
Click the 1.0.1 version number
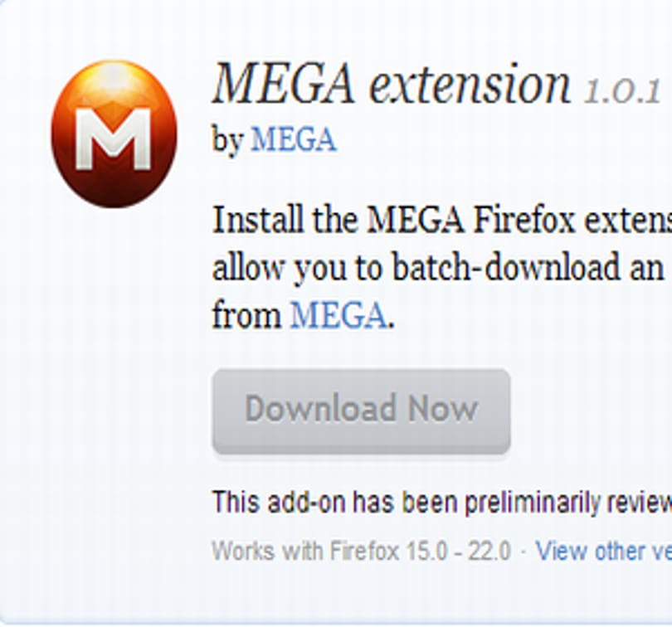point(622,91)
